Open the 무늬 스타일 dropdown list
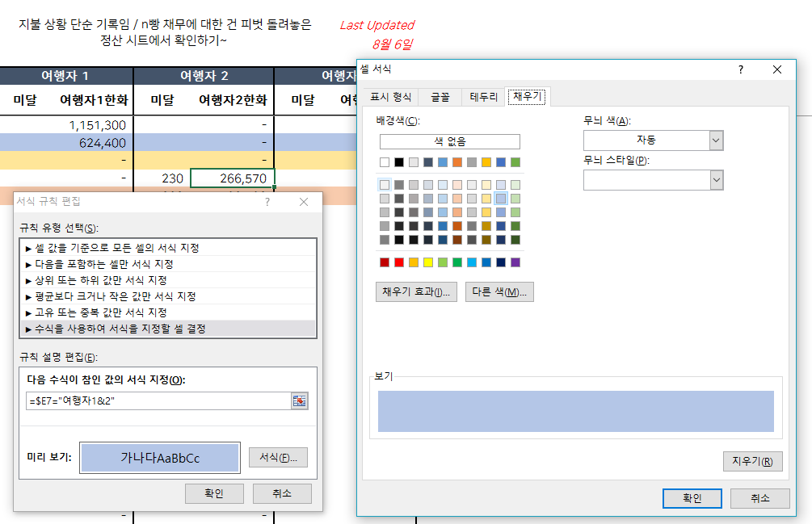This screenshot has width=812, height=524. point(716,180)
